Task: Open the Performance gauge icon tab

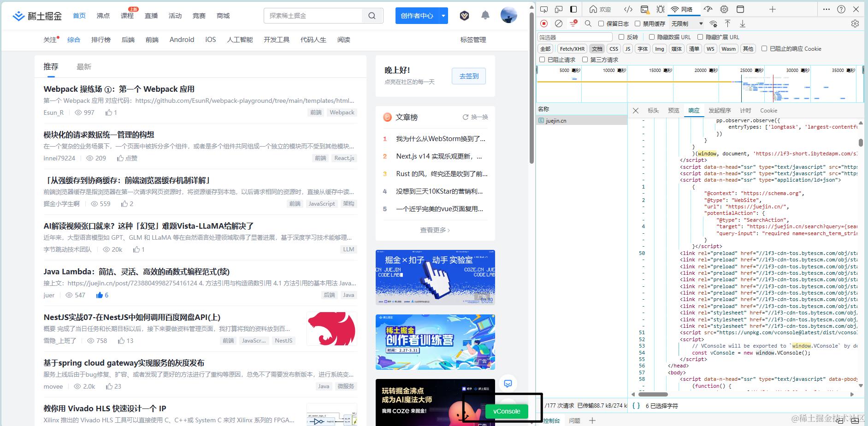Action: (708, 9)
